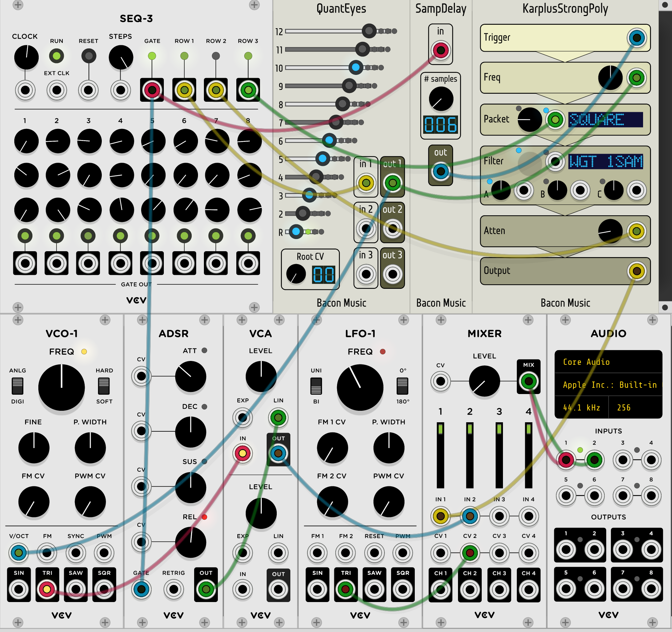Click the QuantEyes in 3 jack
This screenshot has height=632, width=672.
pos(366,274)
